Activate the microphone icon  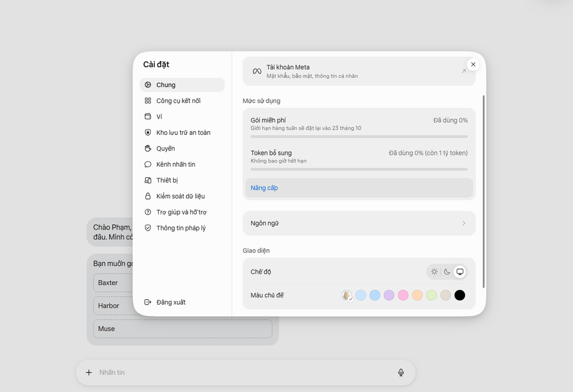pos(401,372)
